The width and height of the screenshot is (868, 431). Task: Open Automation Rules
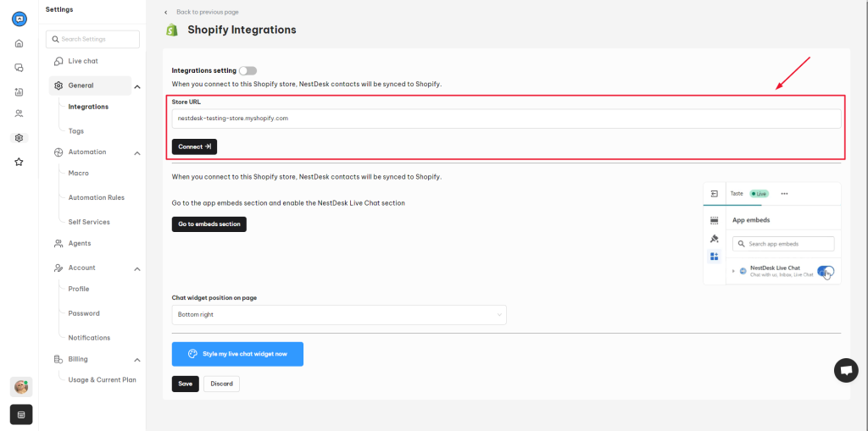click(x=97, y=197)
